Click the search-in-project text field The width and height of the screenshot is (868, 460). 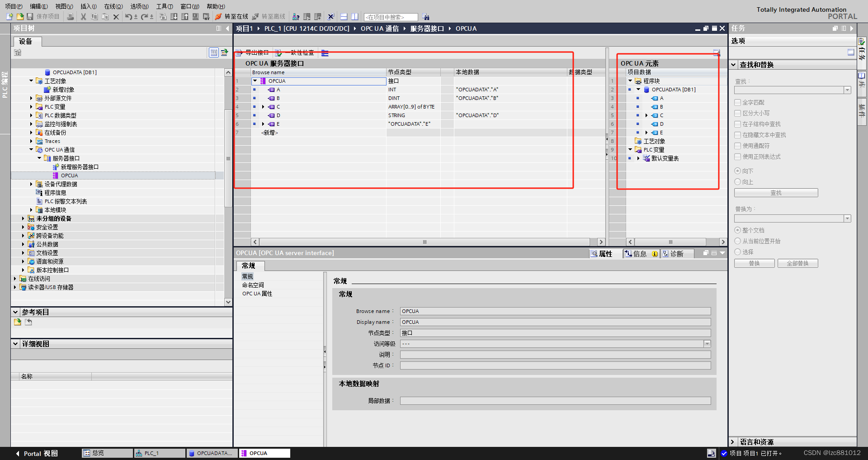(x=391, y=17)
